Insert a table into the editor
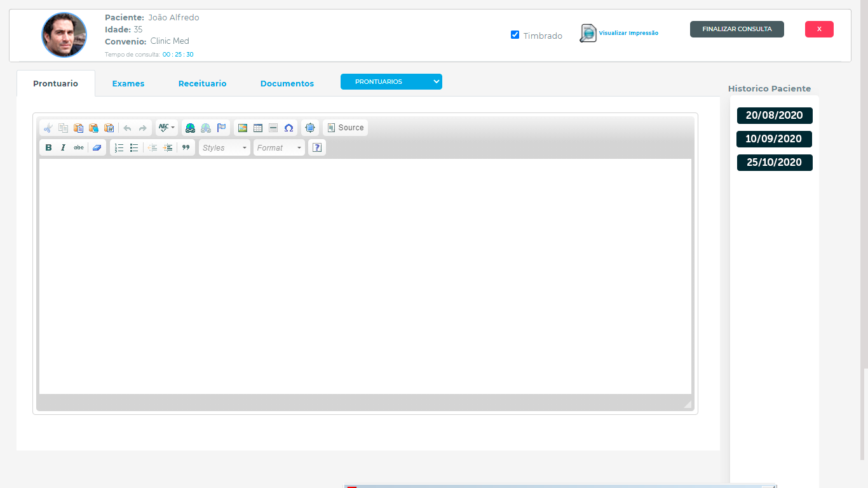This screenshot has height=488, width=868. [x=258, y=128]
